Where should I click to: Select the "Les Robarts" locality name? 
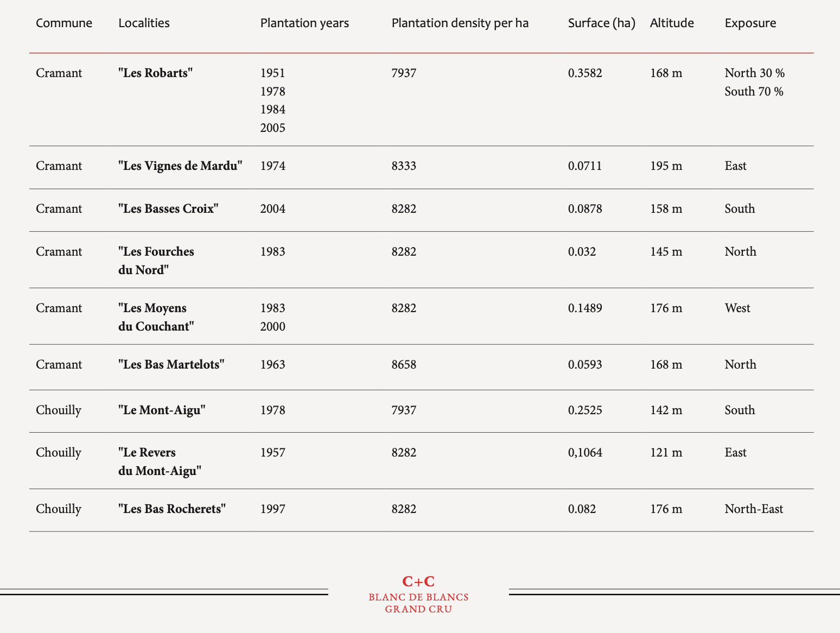[x=156, y=73]
